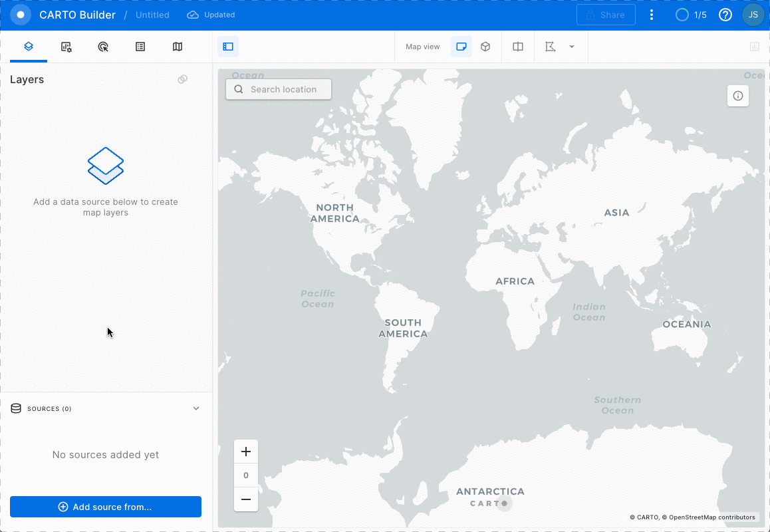Switch to 3D map view

tap(485, 47)
